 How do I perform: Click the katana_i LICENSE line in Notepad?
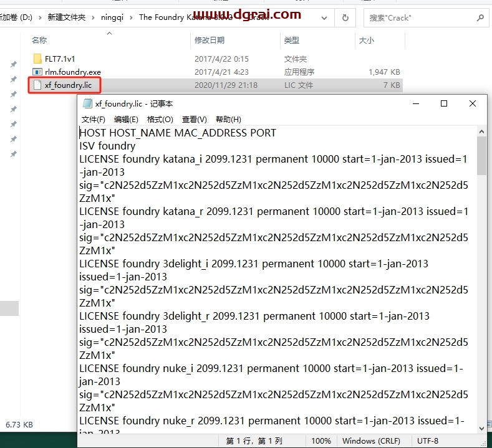[x=273, y=165]
